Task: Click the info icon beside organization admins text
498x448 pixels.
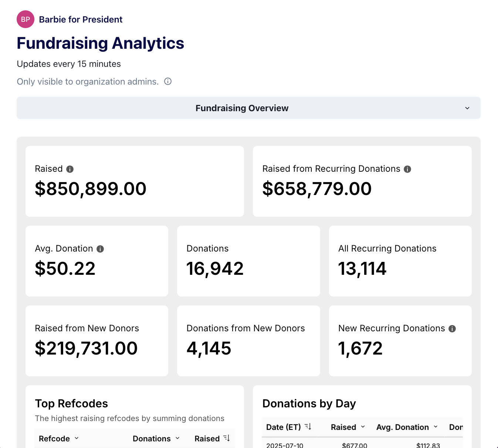Action: [168, 81]
